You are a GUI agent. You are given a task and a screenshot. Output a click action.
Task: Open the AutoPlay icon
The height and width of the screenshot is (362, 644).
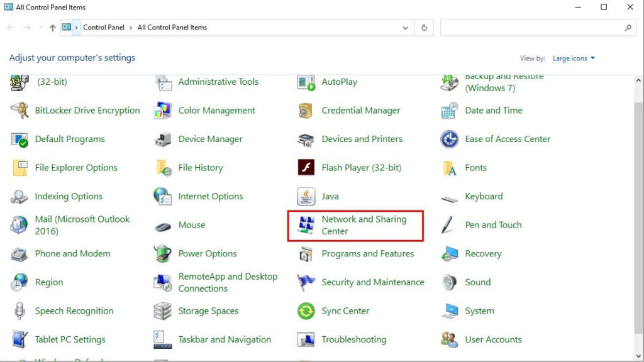(x=306, y=82)
